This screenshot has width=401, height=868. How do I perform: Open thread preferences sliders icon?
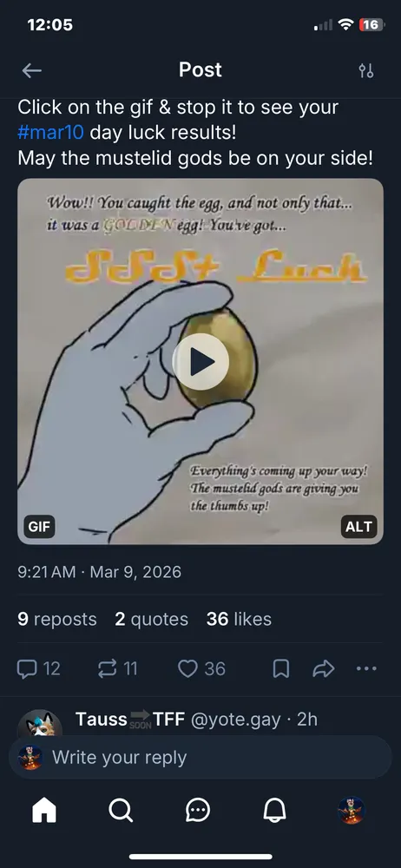click(366, 70)
